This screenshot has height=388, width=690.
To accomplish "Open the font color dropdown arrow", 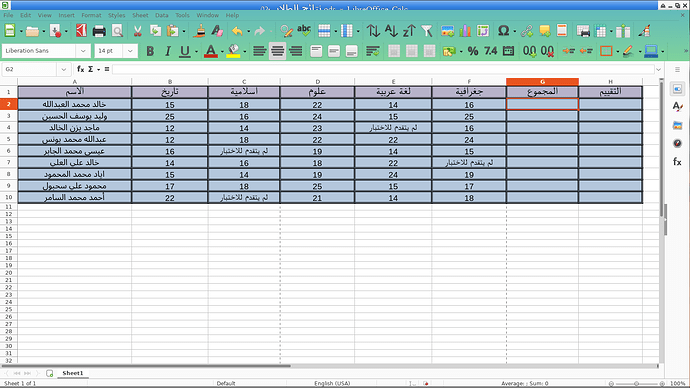I will (x=222, y=51).
